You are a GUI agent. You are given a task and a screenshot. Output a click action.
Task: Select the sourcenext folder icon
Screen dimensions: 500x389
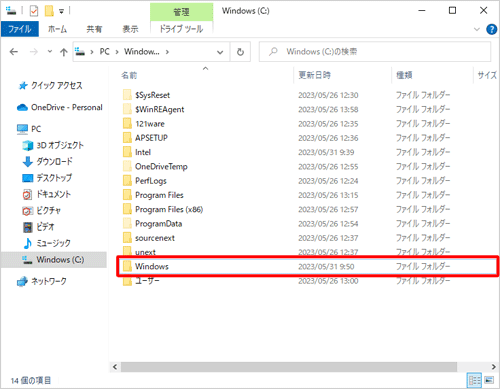[x=127, y=238]
